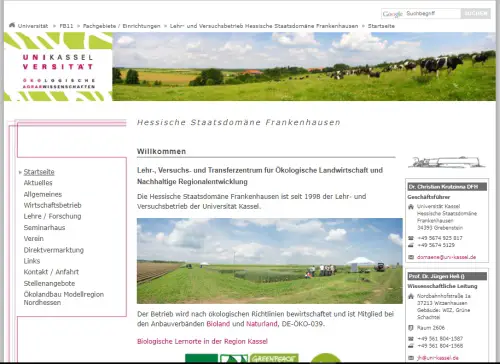Click the phone number +49 5674 925 817
Image resolution: width=500 pixels, height=364 pixels.
click(x=440, y=238)
